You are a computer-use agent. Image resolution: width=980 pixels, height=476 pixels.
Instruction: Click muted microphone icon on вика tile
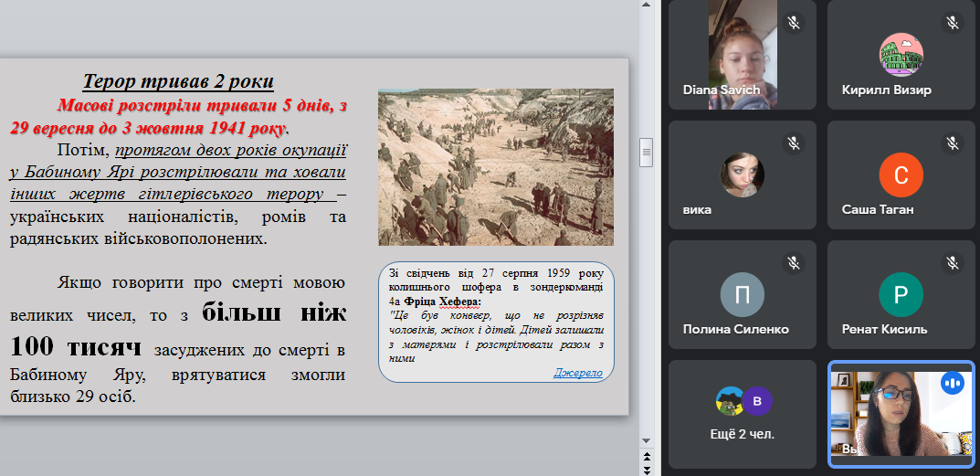click(x=794, y=143)
